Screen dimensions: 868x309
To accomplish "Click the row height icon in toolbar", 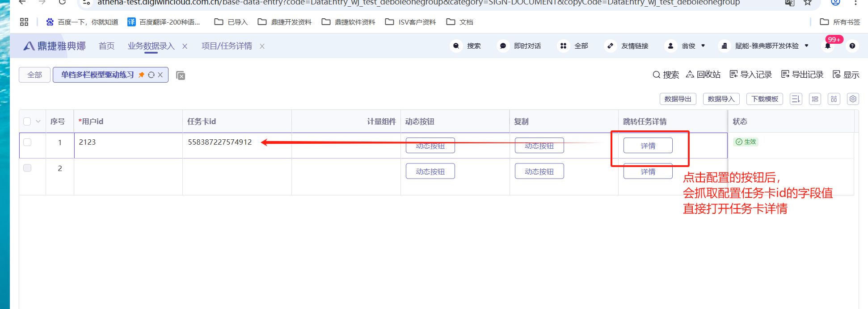I will pyautogui.click(x=834, y=99).
